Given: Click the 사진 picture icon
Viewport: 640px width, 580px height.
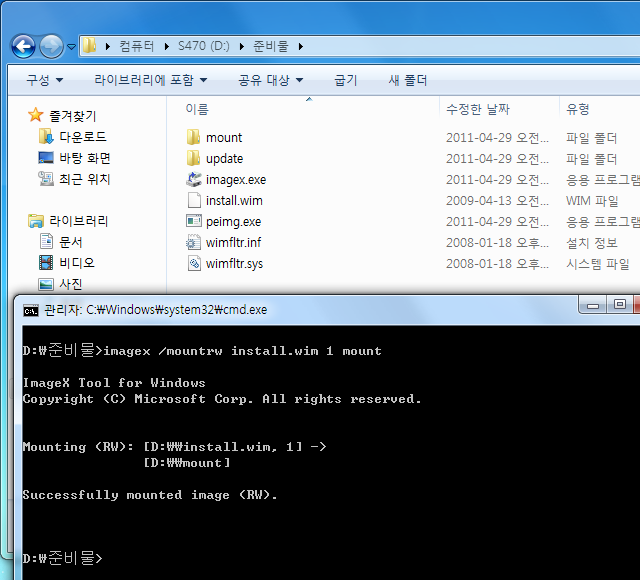Looking at the screenshot, I should click(x=46, y=284).
